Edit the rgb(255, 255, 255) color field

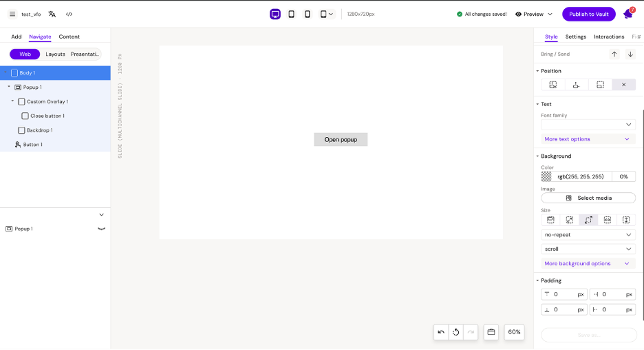coord(580,176)
